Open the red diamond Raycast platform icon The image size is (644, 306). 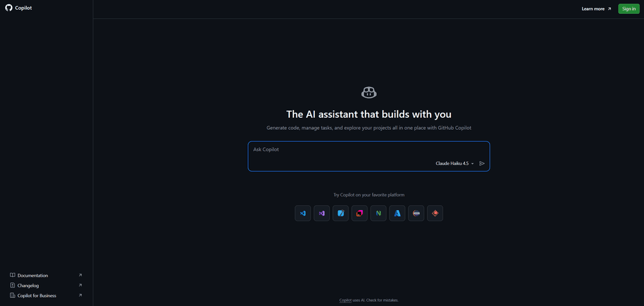coord(435,213)
